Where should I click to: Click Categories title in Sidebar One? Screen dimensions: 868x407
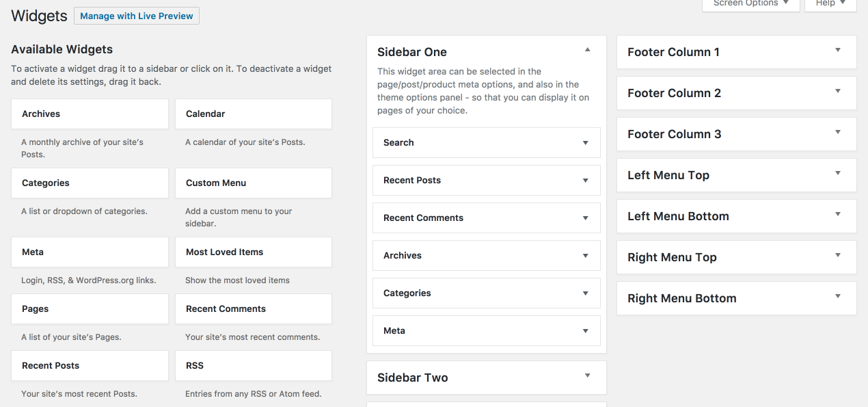(407, 293)
